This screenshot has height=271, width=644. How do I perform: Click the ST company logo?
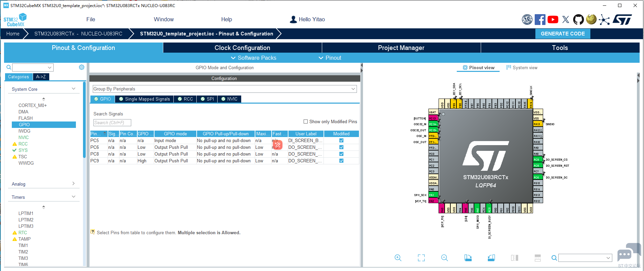tap(622, 20)
